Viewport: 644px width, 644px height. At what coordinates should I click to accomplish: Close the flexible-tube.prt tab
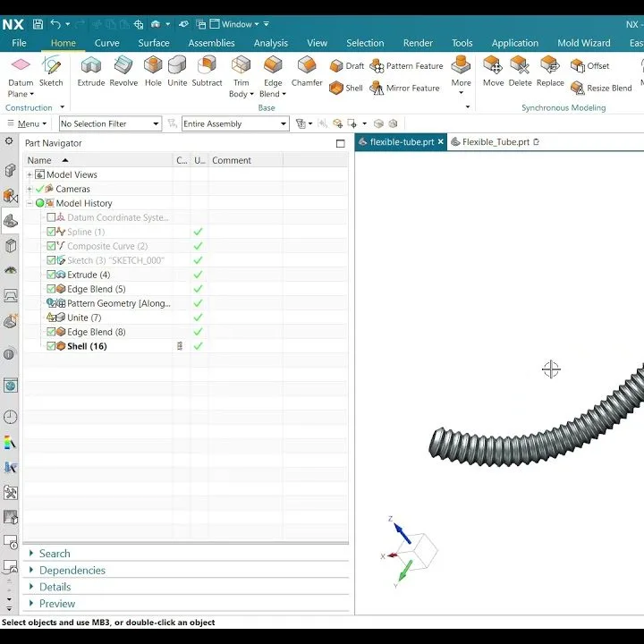click(x=440, y=141)
